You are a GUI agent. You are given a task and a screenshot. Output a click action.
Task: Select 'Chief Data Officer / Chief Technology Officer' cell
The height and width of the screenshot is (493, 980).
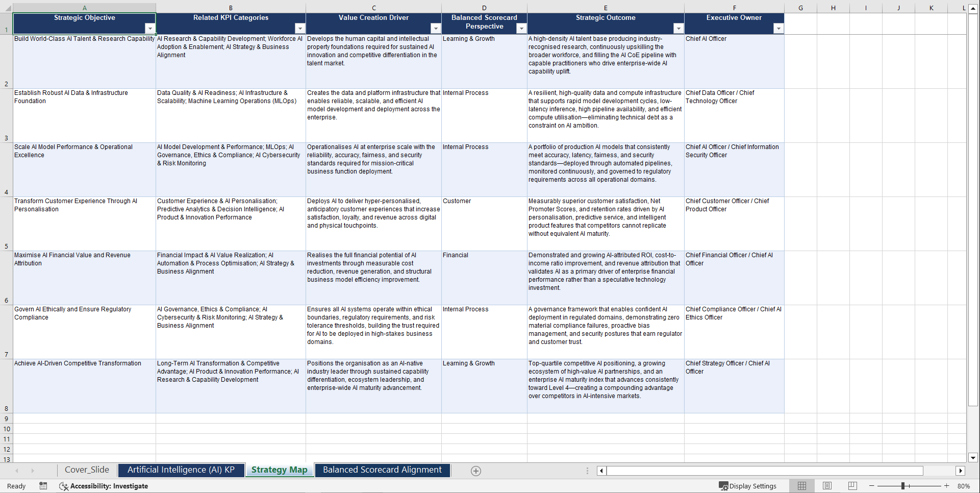pos(734,115)
